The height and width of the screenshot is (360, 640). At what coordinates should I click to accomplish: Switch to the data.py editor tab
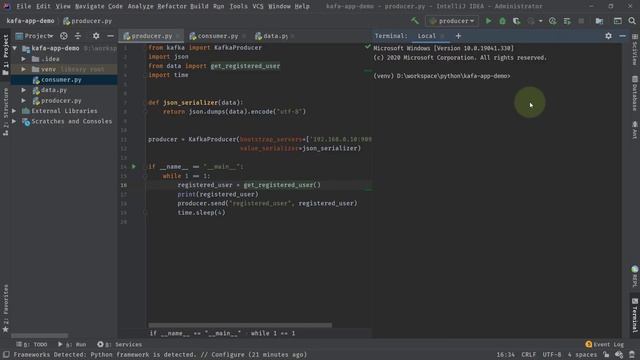[x=275, y=36]
